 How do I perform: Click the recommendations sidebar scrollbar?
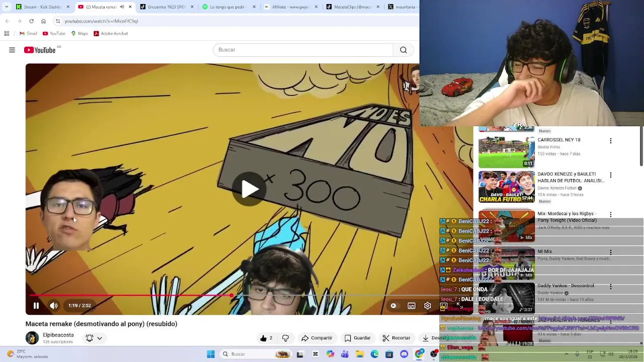tap(641, 146)
